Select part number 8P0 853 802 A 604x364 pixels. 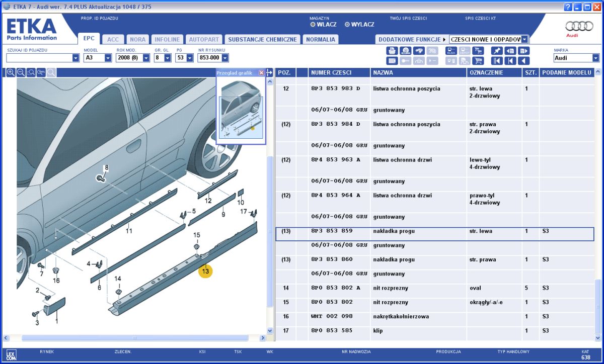pyautogui.click(x=336, y=288)
